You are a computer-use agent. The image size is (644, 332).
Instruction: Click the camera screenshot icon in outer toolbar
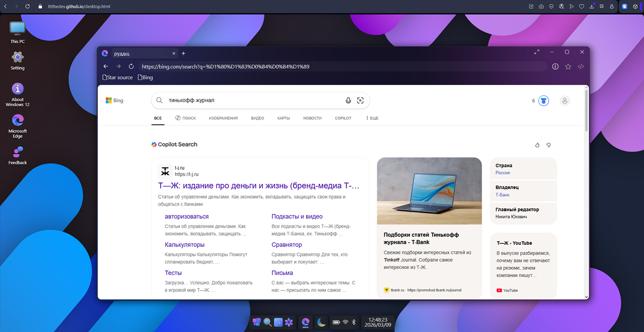(541, 6)
